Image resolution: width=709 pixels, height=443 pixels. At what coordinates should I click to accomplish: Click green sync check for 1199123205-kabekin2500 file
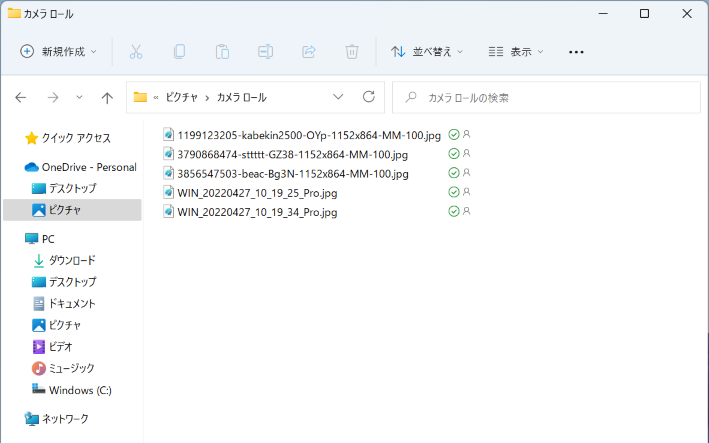454,134
